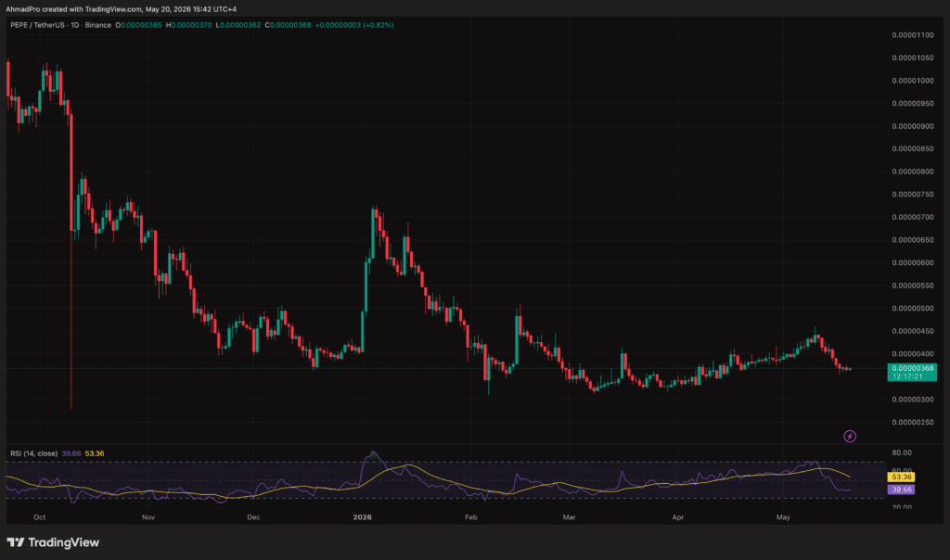950x560 pixels.
Task: Click the 0.00000300 price axis label
Action: 913,400
